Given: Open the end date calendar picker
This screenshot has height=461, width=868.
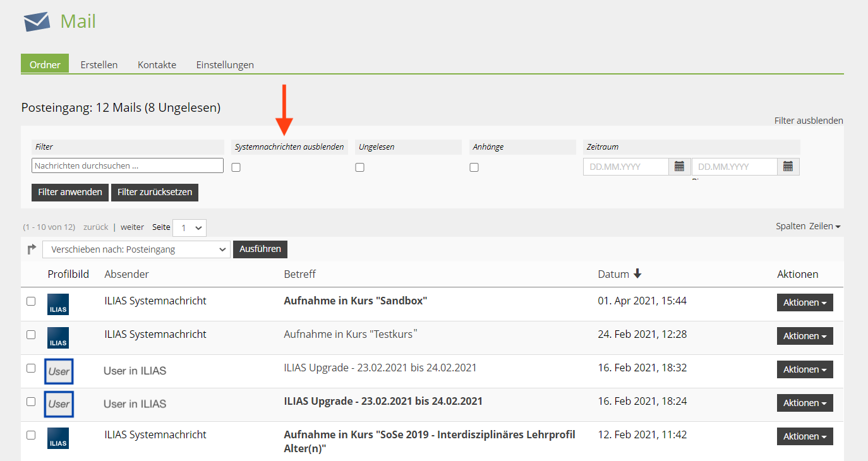Looking at the screenshot, I should point(788,167).
